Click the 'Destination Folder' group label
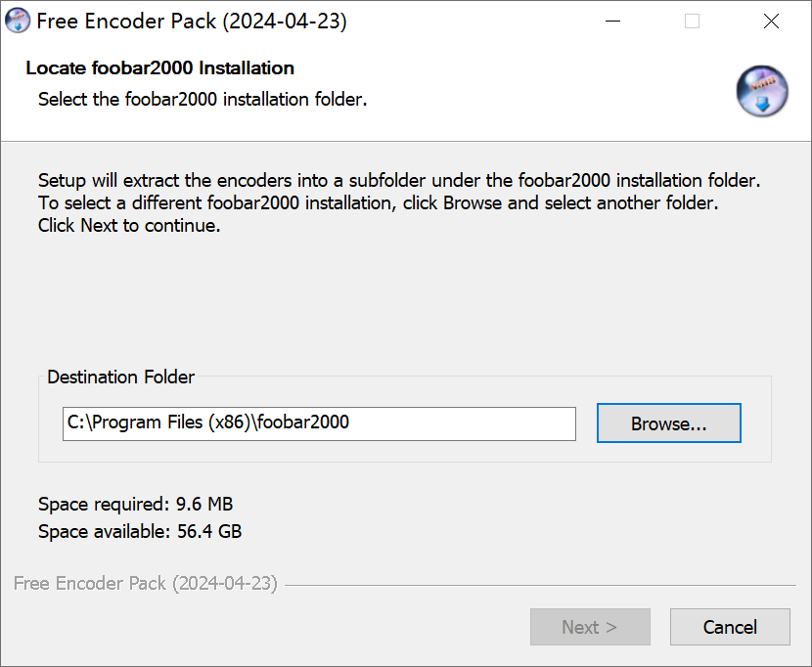The image size is (812, 667). [121, 377]
